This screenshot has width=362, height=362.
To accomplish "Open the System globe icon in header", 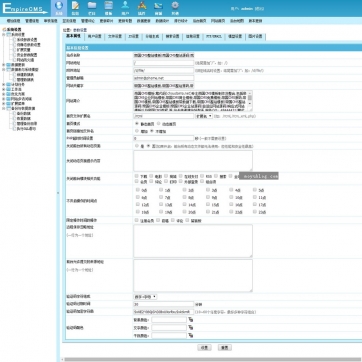I will point(59,7).
